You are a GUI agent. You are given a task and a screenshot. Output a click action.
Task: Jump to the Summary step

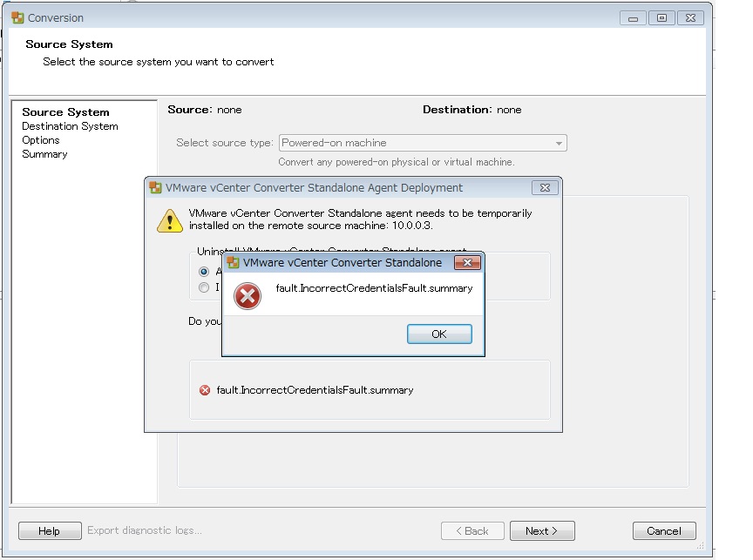(44, 154)
